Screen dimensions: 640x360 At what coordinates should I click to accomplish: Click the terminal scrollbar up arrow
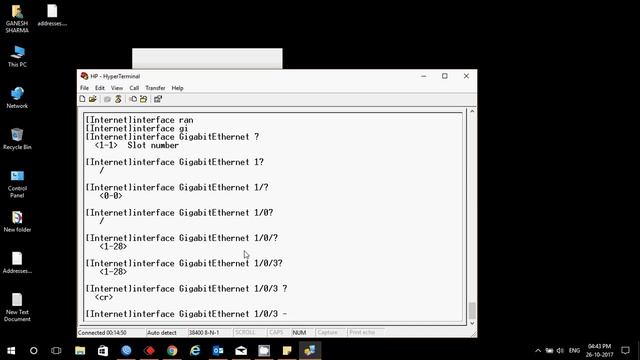click(x=472, y=111)
